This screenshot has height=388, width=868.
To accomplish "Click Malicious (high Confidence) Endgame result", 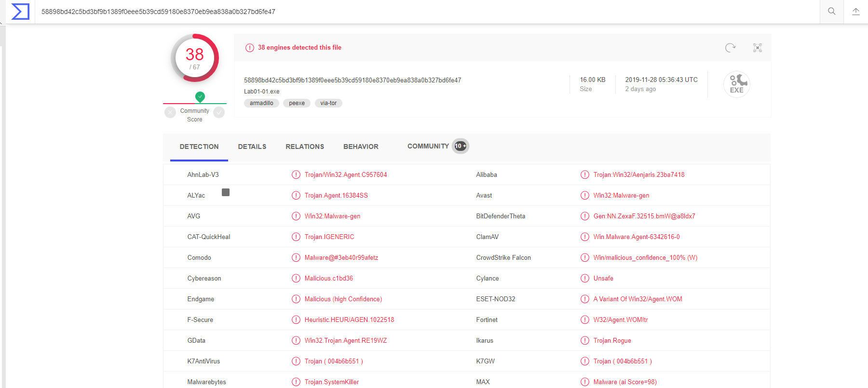I will click(343, 299).
